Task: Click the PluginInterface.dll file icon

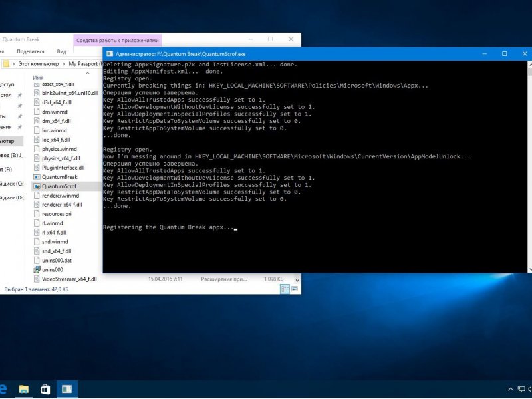Action: click(37, 168)
